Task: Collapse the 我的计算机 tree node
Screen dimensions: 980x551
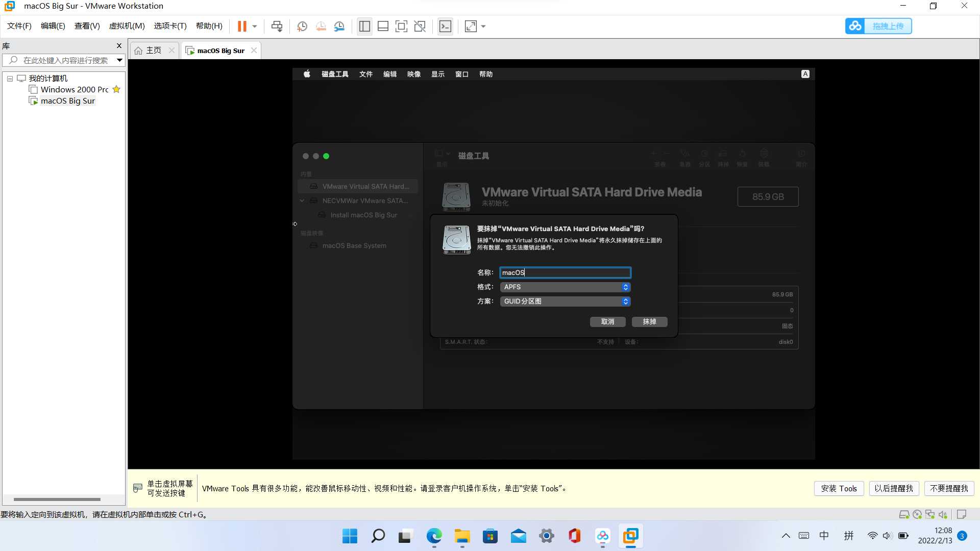Action: pos(10,79)
